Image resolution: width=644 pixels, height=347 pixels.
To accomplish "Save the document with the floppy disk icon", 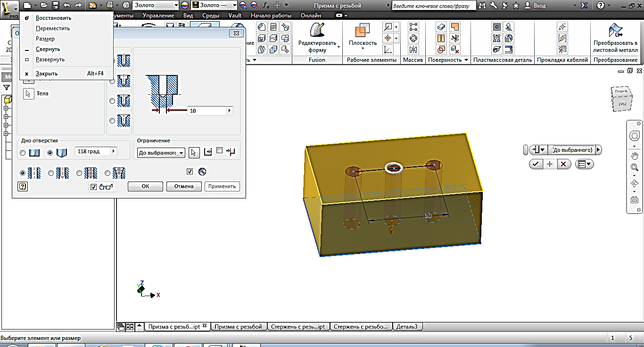I will (55, 5).
